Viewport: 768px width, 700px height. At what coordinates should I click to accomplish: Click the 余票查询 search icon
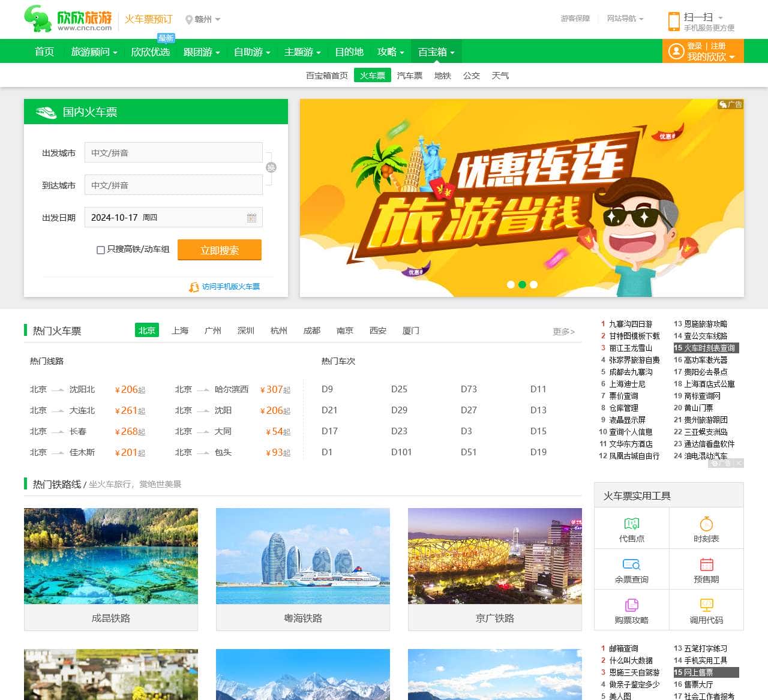coord(632,564)
